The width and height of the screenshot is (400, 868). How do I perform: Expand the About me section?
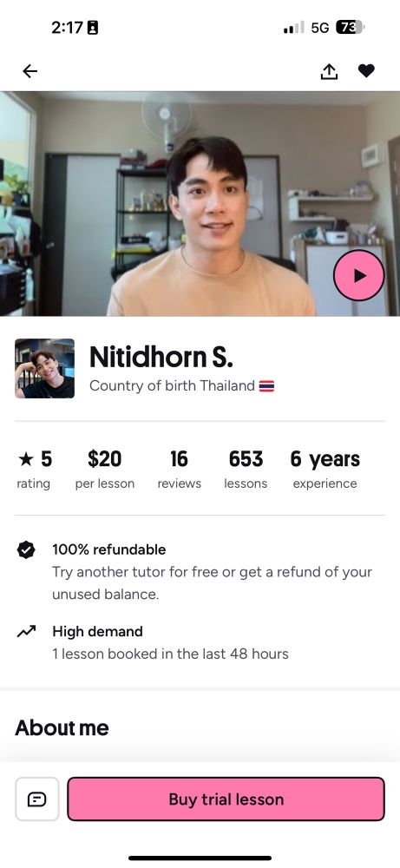tap(62, 728)
